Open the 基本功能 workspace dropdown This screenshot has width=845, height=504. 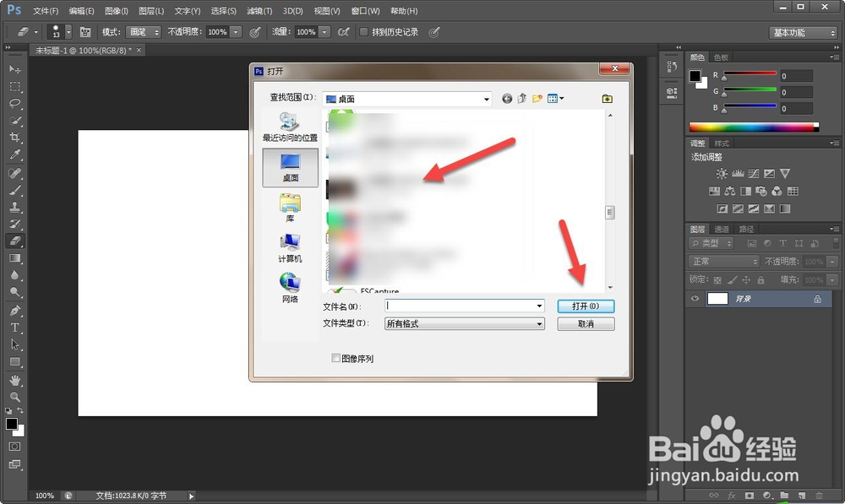[803, 33]
